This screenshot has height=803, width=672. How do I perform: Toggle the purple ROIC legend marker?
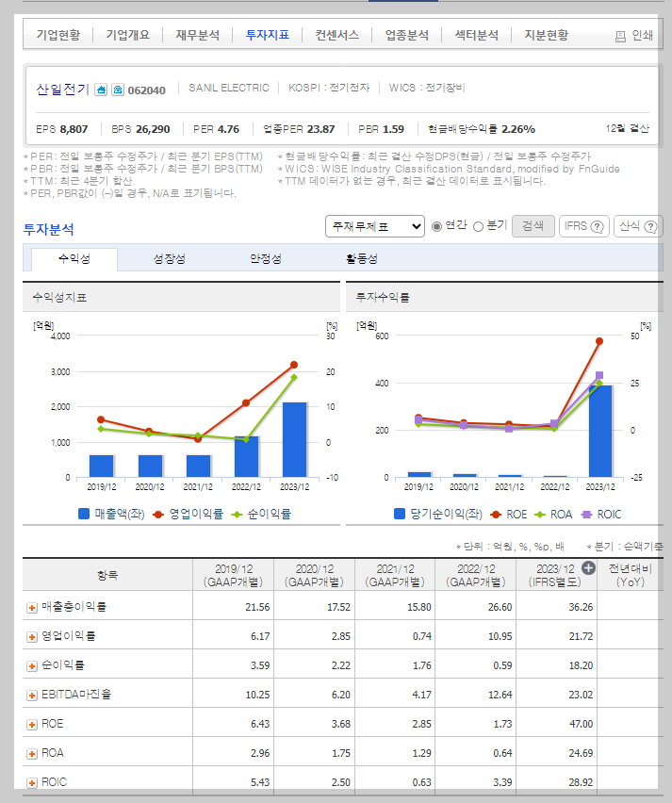pyautogui.click(x=586, y=515)
